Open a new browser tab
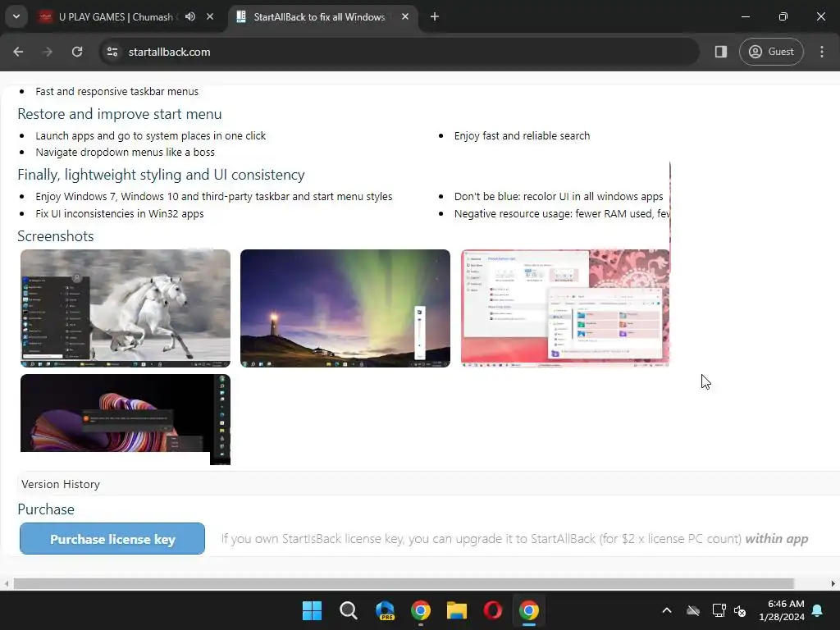Viewport: 840px width, 630px height. (435, 16)
